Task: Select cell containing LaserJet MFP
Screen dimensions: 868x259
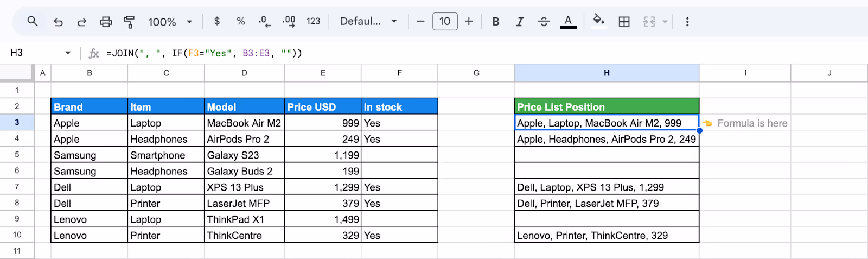Action: tap(244, 203)
